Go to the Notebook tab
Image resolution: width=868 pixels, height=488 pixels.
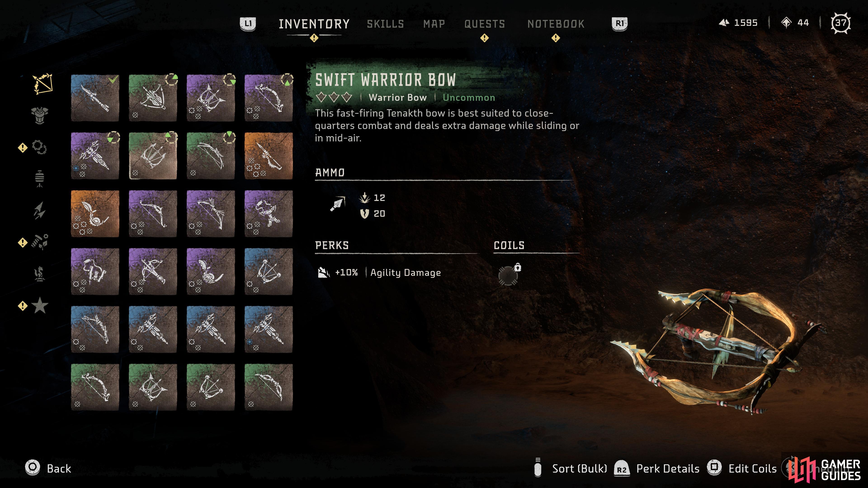(556, 24)
